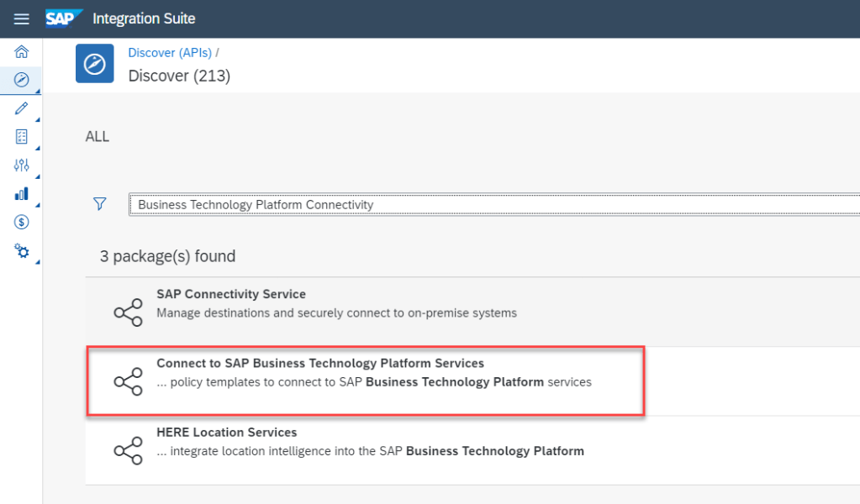Open the HERE Location Services package
Screen dimensions: 860x504
pos(227,433)
